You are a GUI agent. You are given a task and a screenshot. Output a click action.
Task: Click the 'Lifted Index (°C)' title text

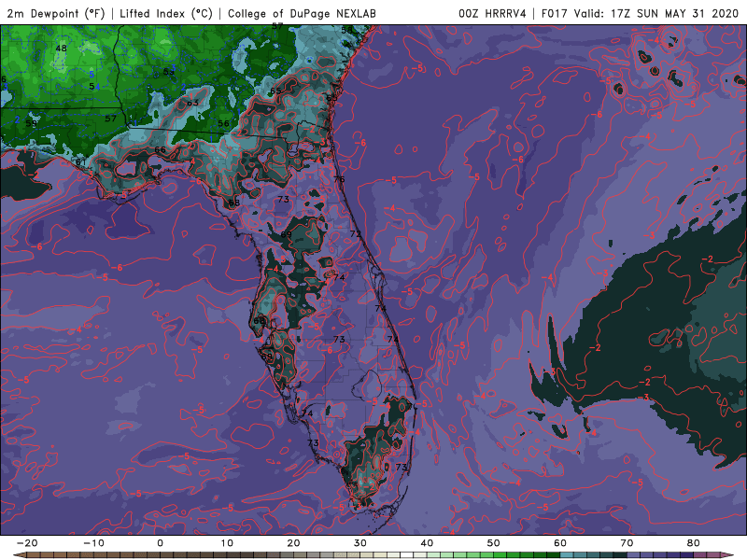[x=166, y=13]
